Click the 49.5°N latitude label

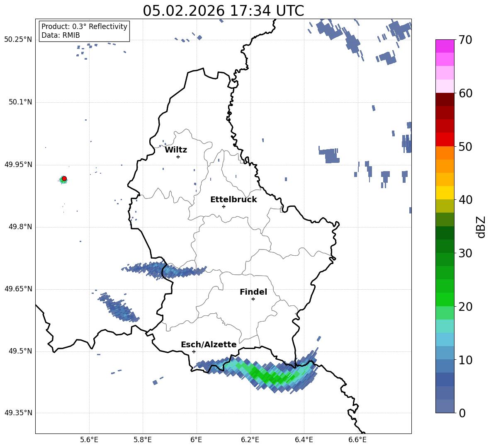pos(20,351)
